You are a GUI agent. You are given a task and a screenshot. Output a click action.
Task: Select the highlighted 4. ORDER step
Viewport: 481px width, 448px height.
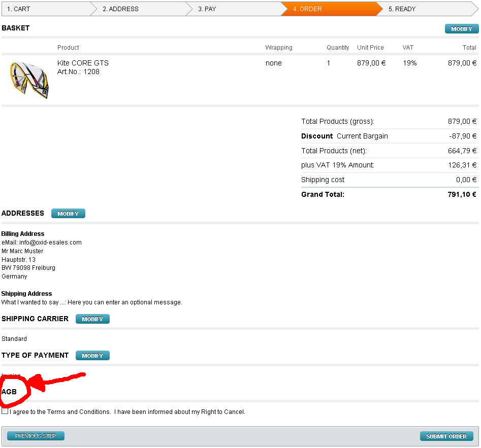coord(307,9)
